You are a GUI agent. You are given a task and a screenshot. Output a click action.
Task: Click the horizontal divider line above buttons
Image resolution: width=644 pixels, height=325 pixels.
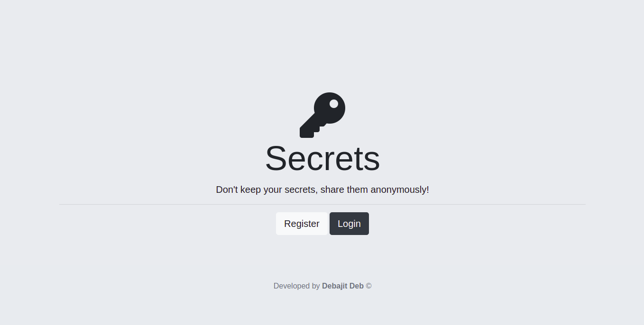(x=322, y=204)
